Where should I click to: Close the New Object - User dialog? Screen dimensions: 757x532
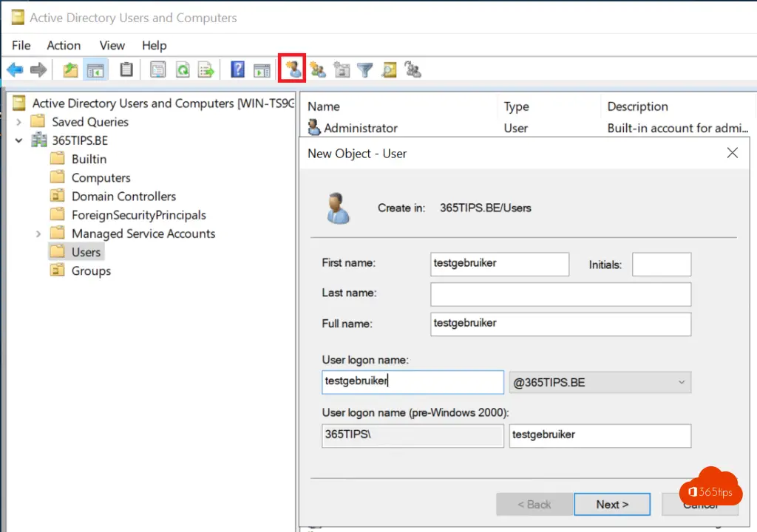(x=732, y=153)
